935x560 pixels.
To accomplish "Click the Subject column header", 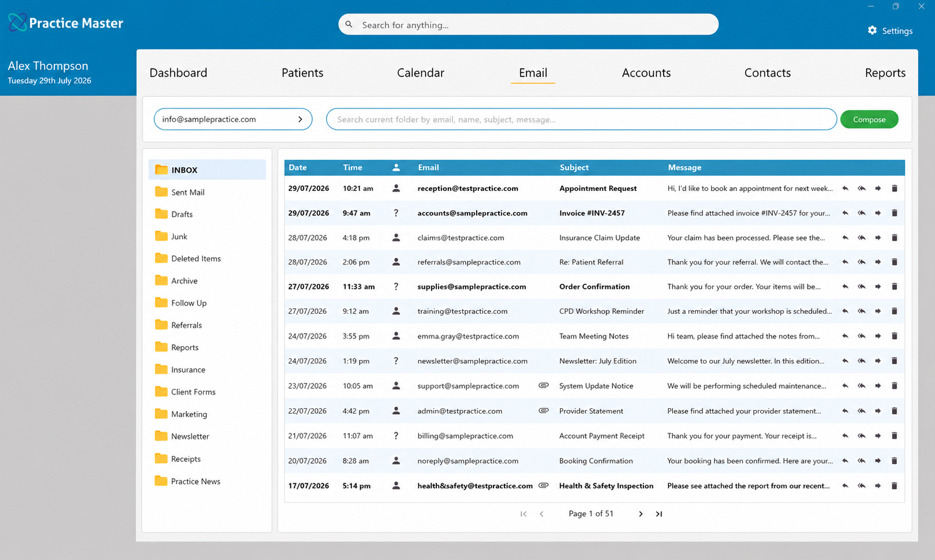I will click(x=574, y=167).
